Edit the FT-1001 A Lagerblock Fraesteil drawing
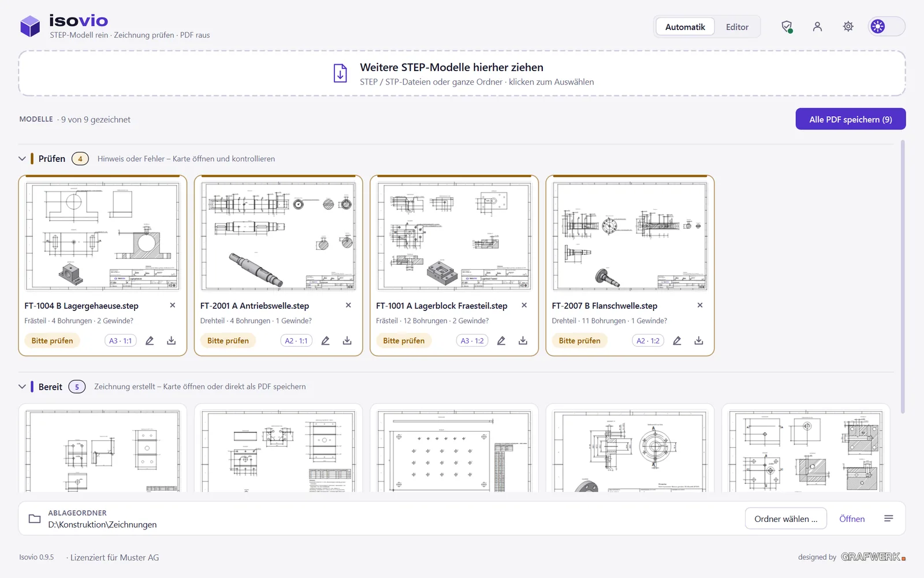The width and height of the screenshot is (924, 578). 501,341
